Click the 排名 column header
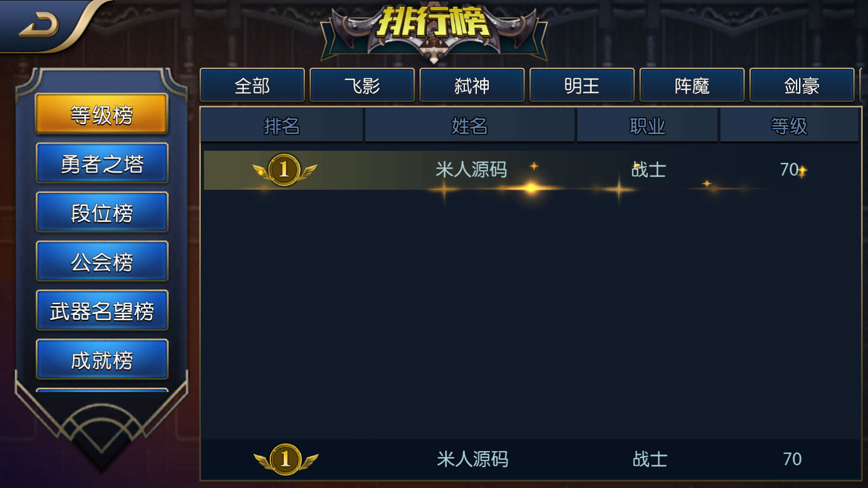 coord(282,126)
